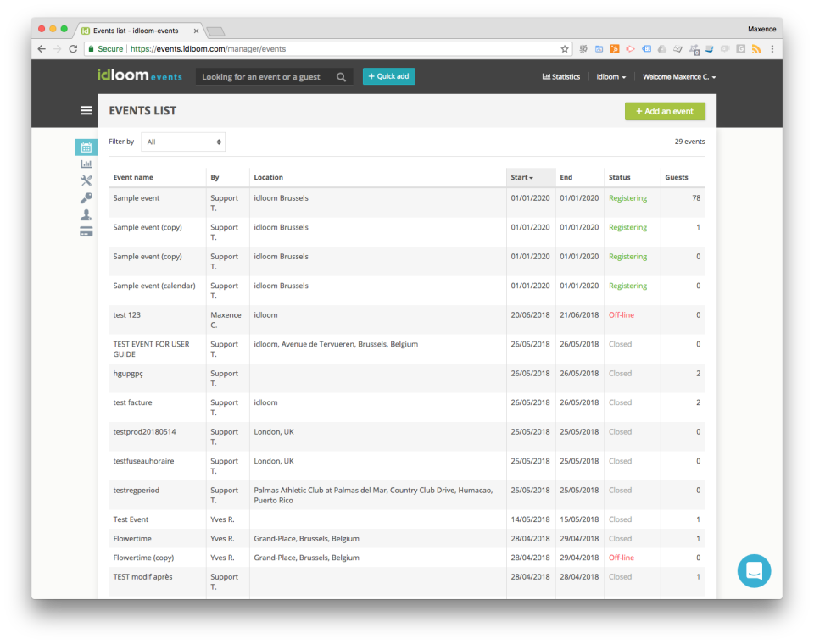Open the bar chart reports sidebar icon
Image resolution: width=814 pixels, height=644 pixels.
click(x=86, y=164)
